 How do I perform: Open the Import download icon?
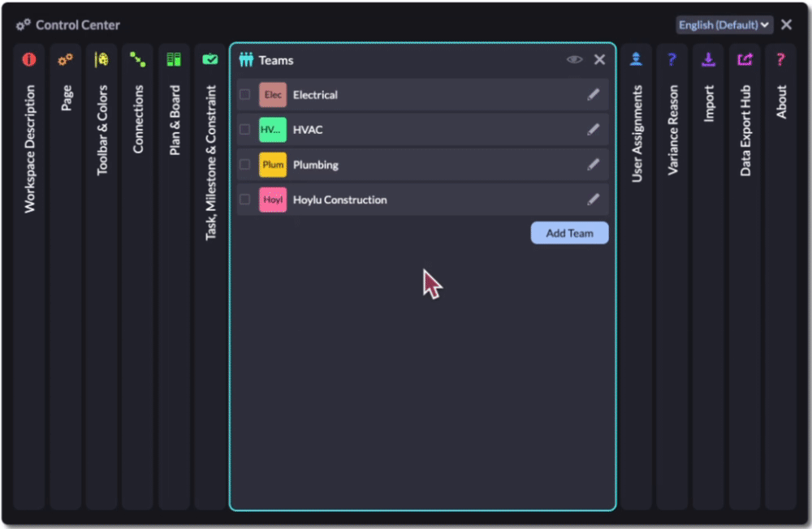[x=708, y=59]
